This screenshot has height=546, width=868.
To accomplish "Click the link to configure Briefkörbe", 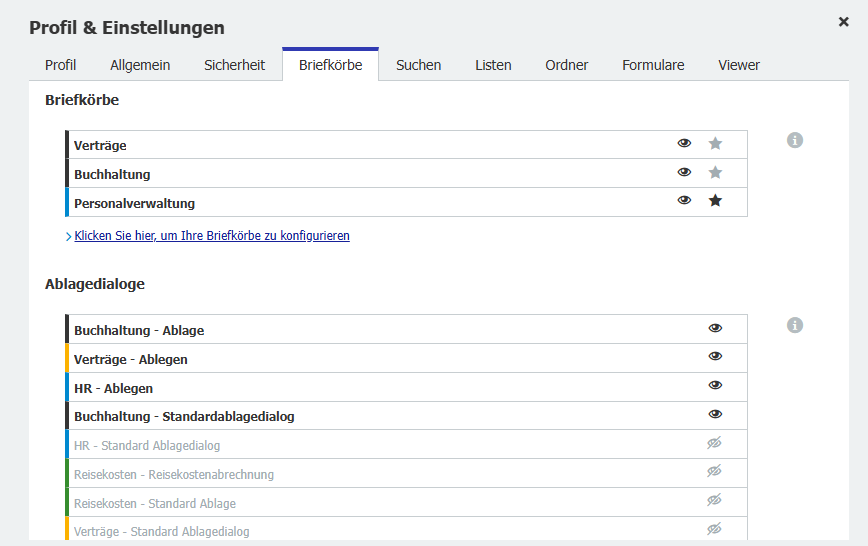I will 211,237.
